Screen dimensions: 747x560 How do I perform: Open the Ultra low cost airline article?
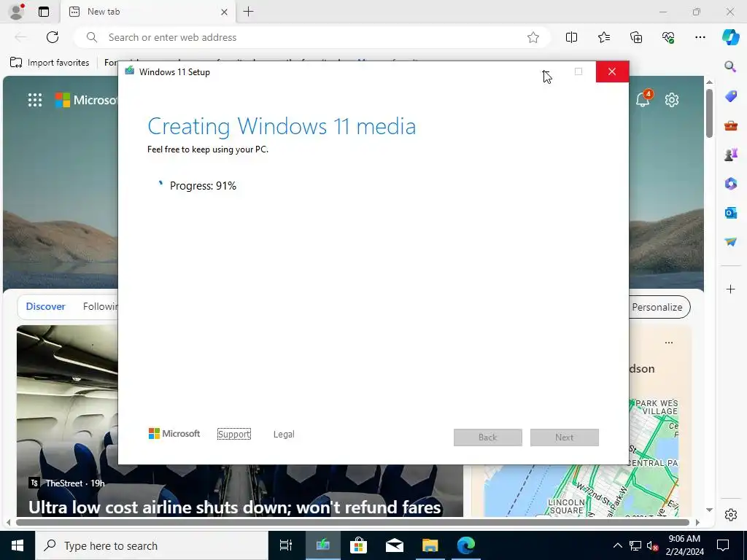(234, 507)
